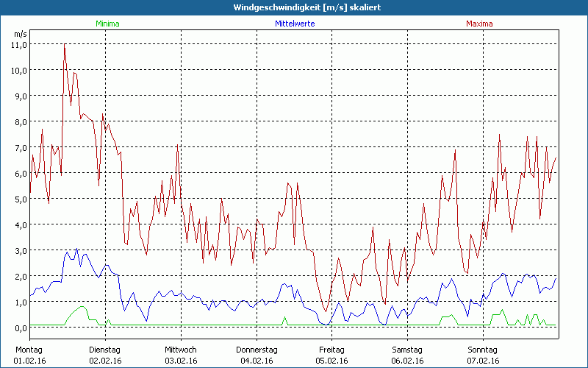The width and height of the screenshot is (588, 368).
Task: Click the 8,0 y-axis tick label
Action: 20,121
